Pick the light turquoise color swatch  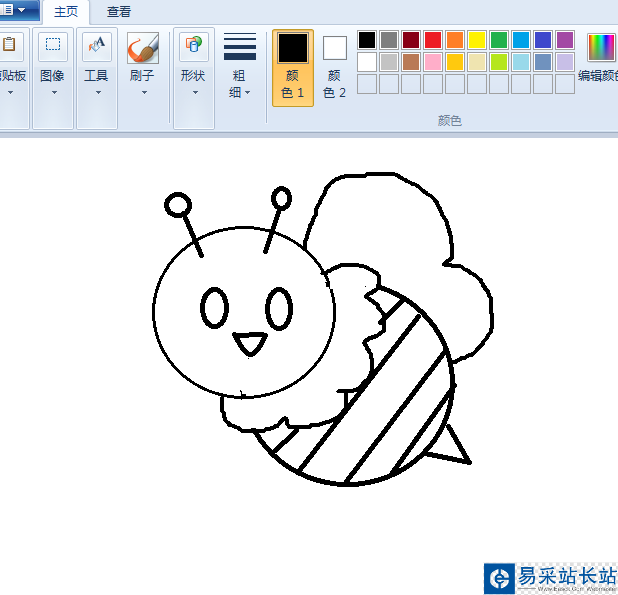coord(521,62)
